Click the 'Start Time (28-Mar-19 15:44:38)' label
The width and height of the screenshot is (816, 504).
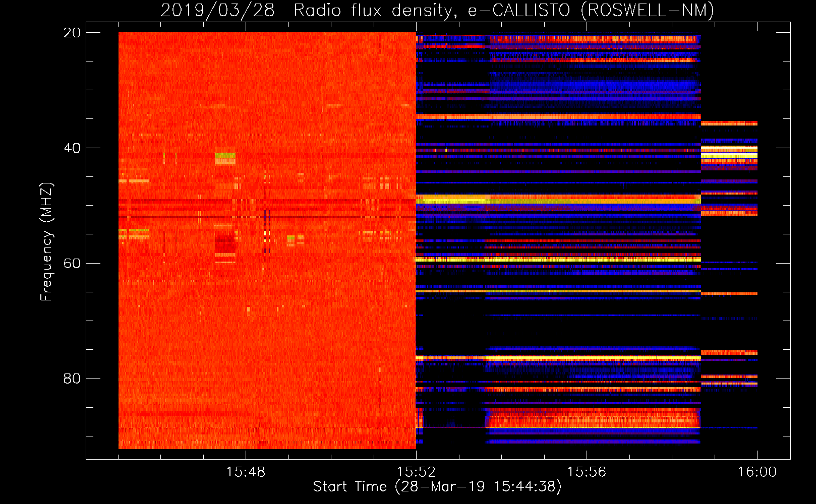pos(437,487)
